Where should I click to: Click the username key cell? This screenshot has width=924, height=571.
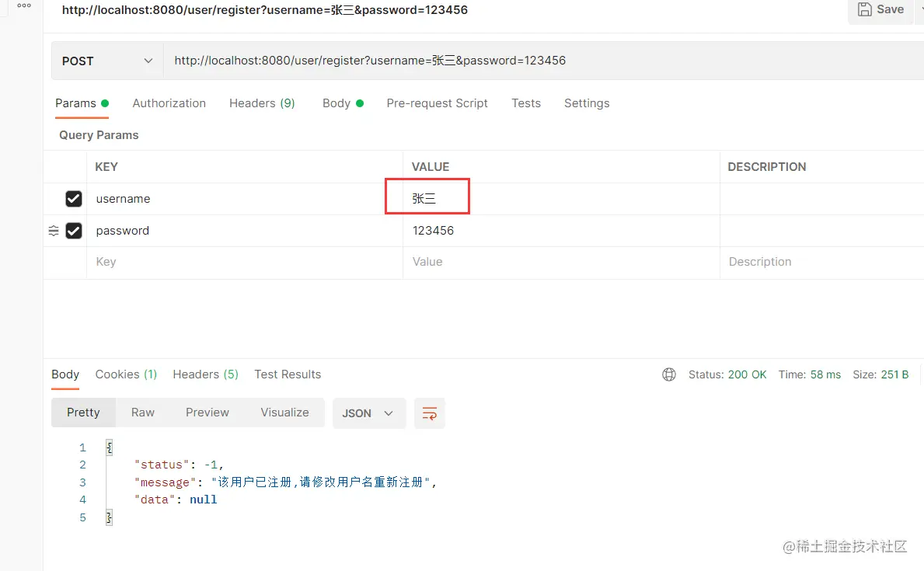(x=245, y=199)
